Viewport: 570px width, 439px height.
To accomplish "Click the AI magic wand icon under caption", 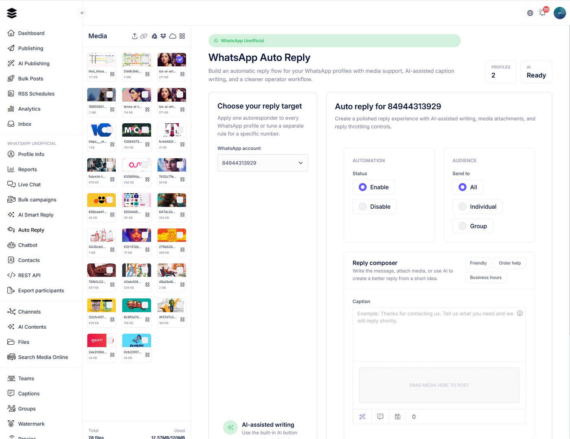I will pyautogui.click(x=362, y=417).
